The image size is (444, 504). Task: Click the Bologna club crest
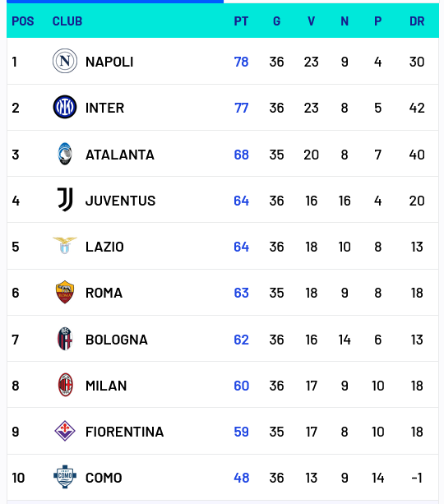coord(65,339)
